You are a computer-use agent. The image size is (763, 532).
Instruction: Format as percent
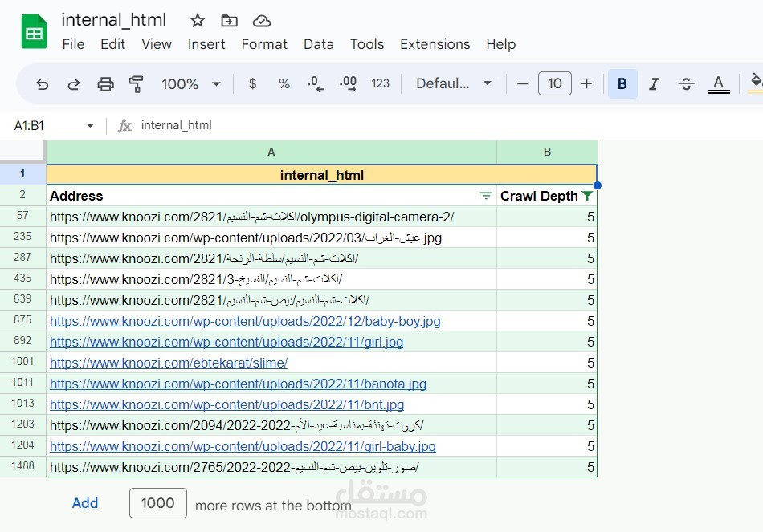(284, 83)
